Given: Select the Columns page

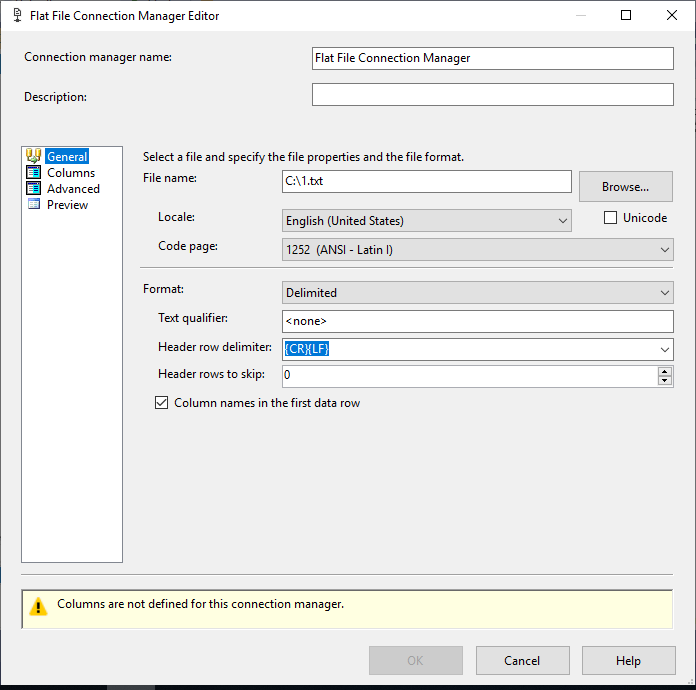Looking at the screenshot, I should (x=71, y=173).
